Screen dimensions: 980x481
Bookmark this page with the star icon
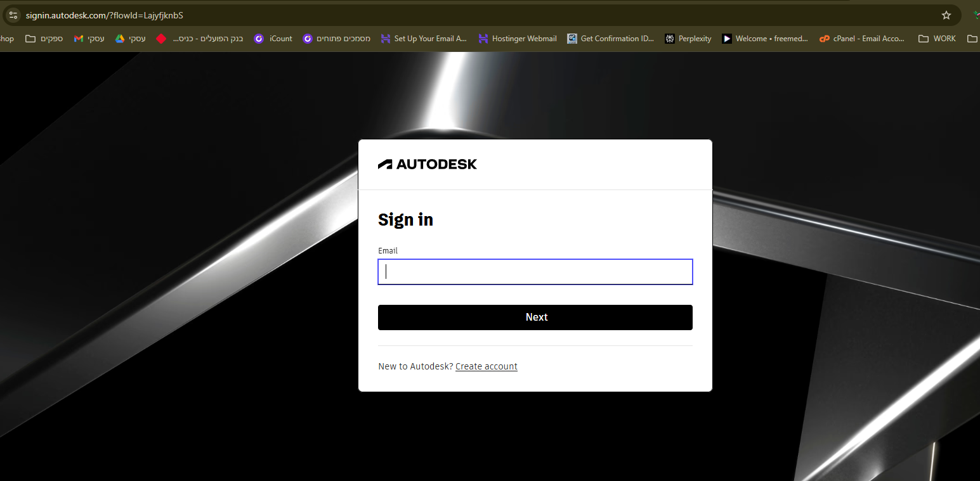point(946,15)
